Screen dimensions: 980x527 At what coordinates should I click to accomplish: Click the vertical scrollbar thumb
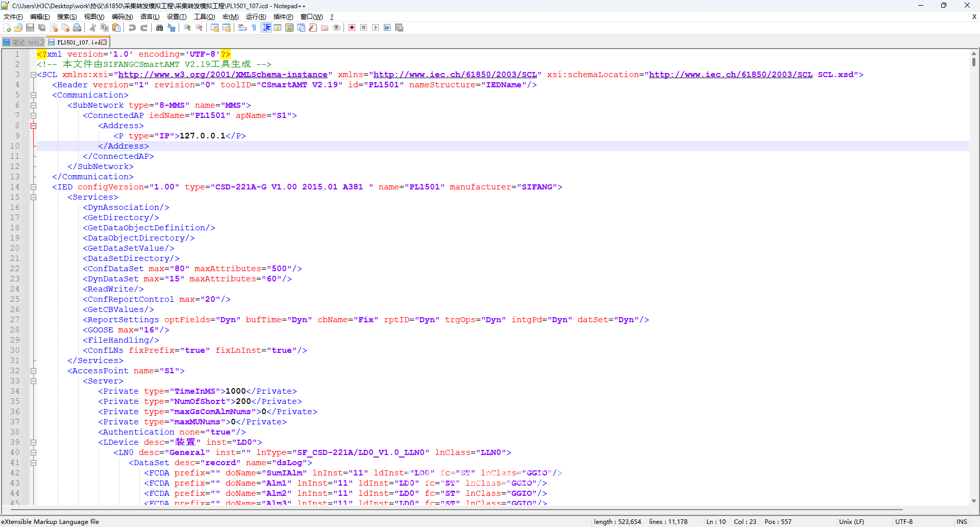pyautogui.click(x=974, y=62)
